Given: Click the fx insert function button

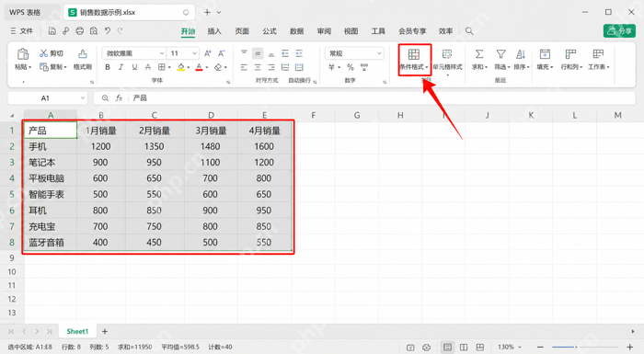Looking at the screenshot, I should [119, 98].
